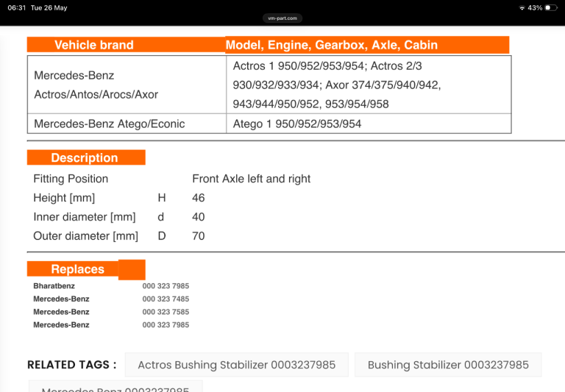Open the 'Actros Bushing Stabilizer 0003237985' tag
Screen dimensions: 565x392
(x=236, y=365)
